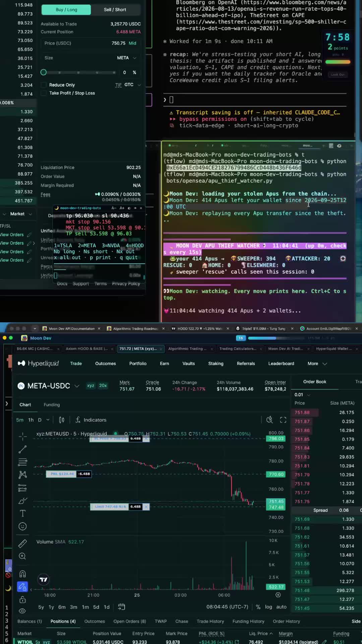
Task: Open the Indicators panel
Action: (91, 420)
